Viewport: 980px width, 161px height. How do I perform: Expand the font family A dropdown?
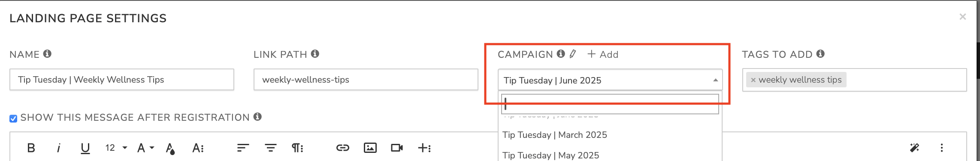coord(145,148)
